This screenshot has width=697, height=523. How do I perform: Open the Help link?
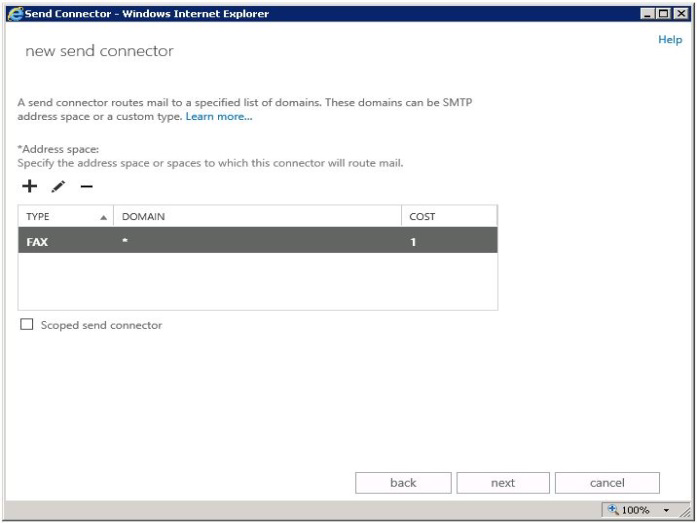(x=669, y=39)
